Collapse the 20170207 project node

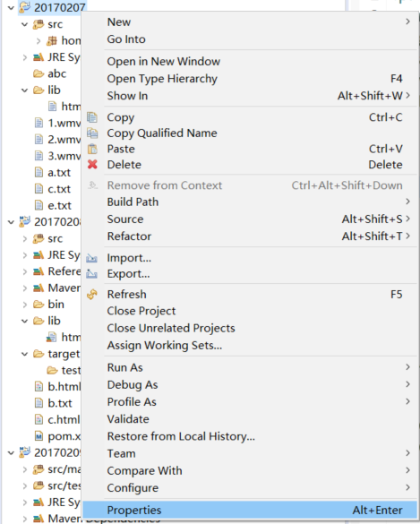point(11,7)
